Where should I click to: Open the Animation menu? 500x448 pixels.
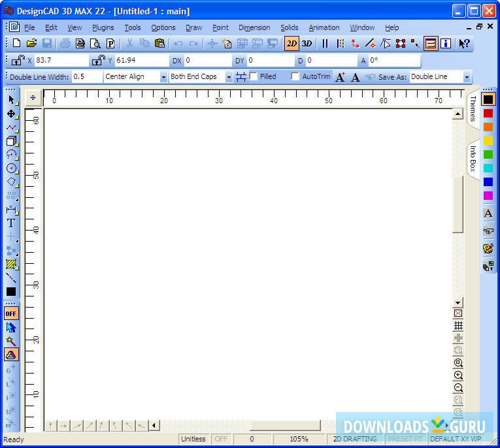pos(324,27)
